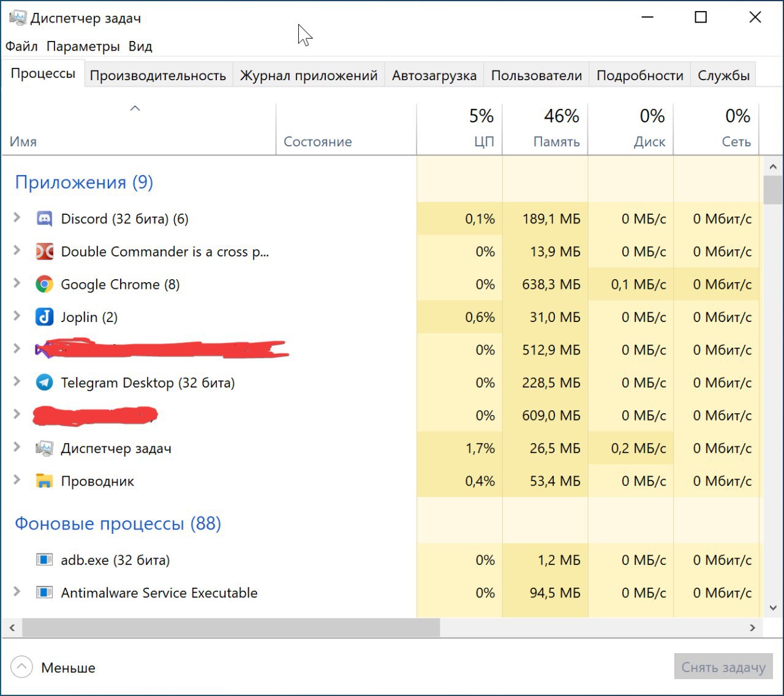The image size is (784, 696).
Task: Click the 94,5 МБ memory value
Action: tap(555, 593)
